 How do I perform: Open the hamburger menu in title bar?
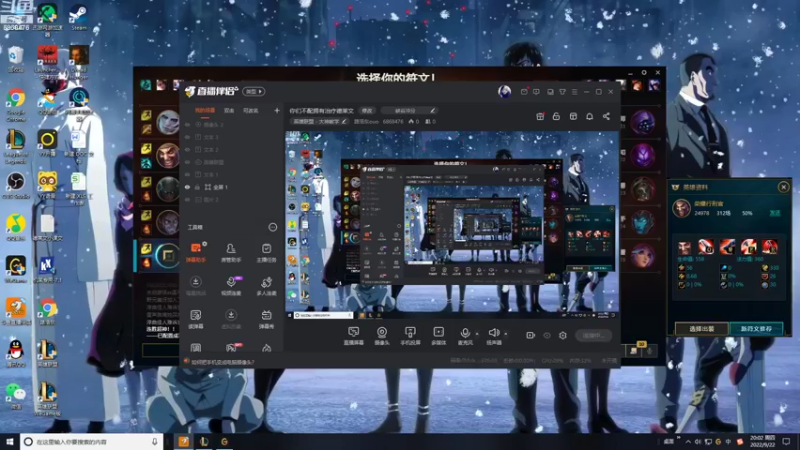pos(574,92)
